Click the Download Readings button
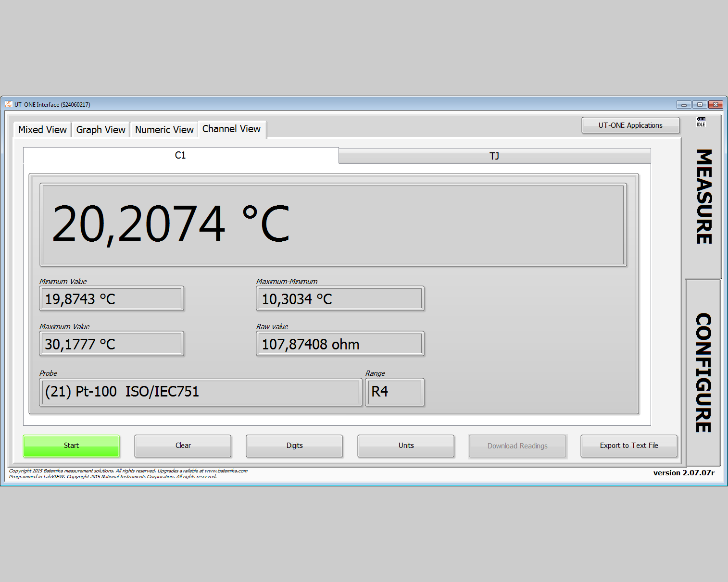This screenshot has height=582, width=728. coord(517,446)
